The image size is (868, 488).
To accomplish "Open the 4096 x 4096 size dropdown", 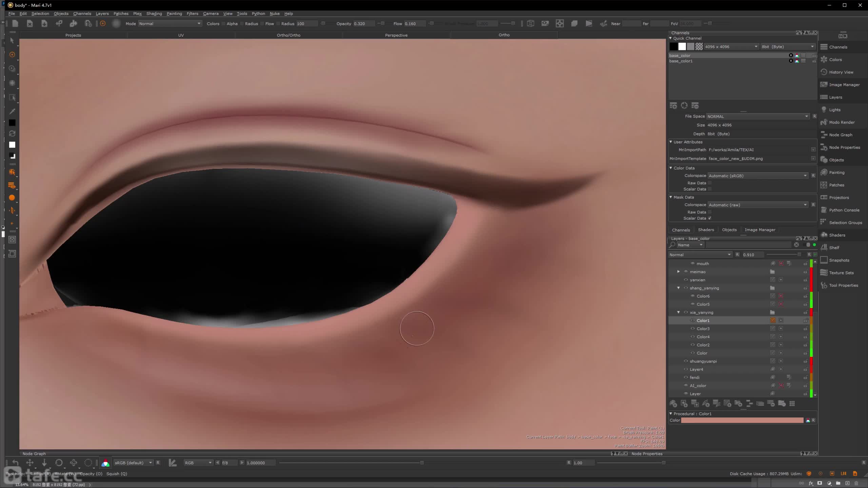I will (731, 47).
